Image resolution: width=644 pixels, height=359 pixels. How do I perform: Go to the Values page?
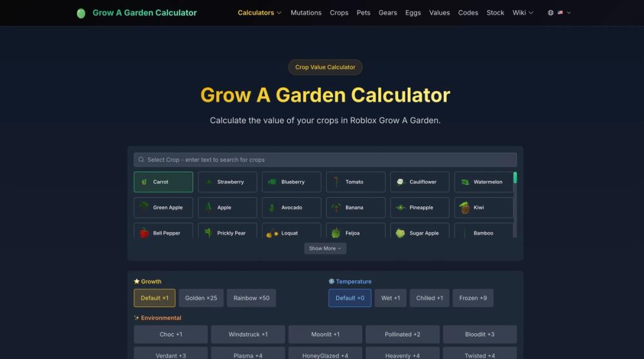[439, 13]
